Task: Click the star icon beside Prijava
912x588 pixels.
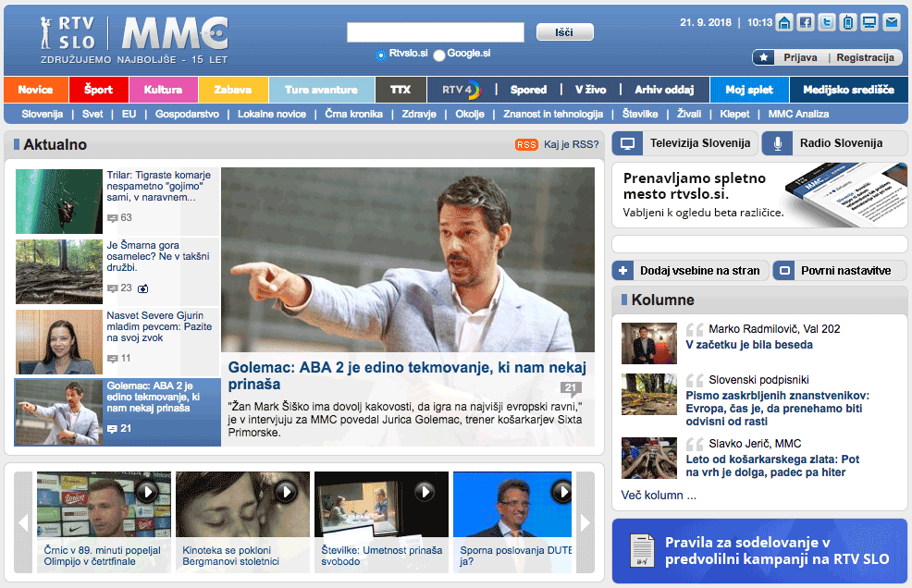Action: [764, 57]
